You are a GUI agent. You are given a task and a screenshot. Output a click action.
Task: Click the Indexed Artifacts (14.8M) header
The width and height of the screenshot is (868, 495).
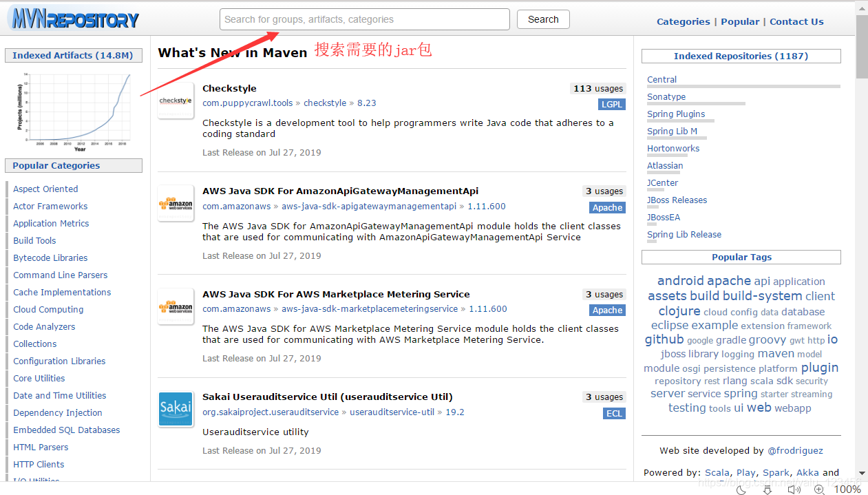pos(73,55)
